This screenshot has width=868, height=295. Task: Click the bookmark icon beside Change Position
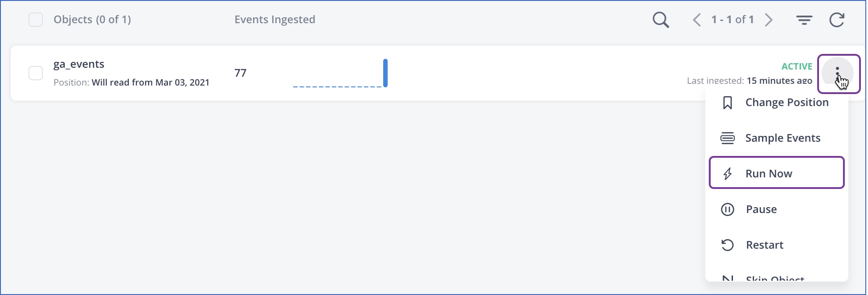coord(728,102)
